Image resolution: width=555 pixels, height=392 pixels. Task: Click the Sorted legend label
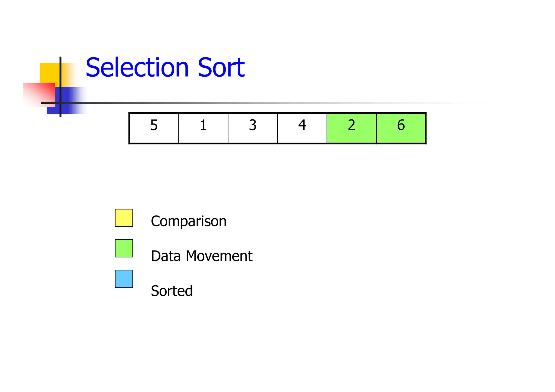(172, 291)
